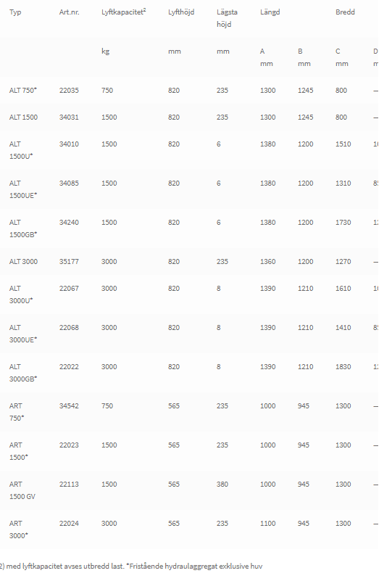Select the width value 1830
392x581 pixels.
[343, 367]
